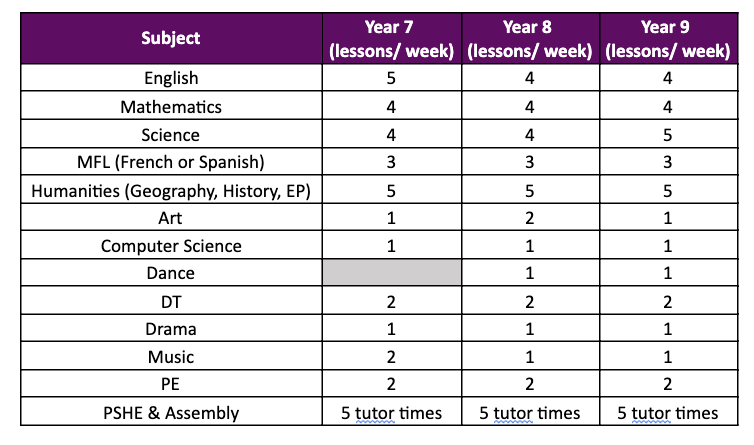Image resolution: width=754 pixels, height=445 pixels.
Task: Select Year 7 '5 tutor times' cell
Action: click(391, 412)
